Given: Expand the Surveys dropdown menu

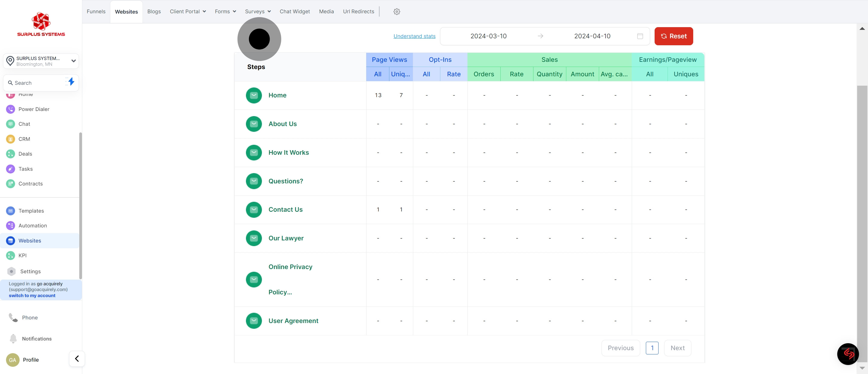Looking at the screenshot, I should tap(258, 11).
